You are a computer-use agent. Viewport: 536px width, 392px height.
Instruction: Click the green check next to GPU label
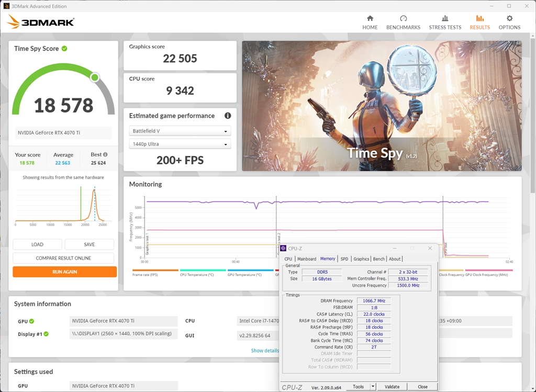[x=32, y=321]
